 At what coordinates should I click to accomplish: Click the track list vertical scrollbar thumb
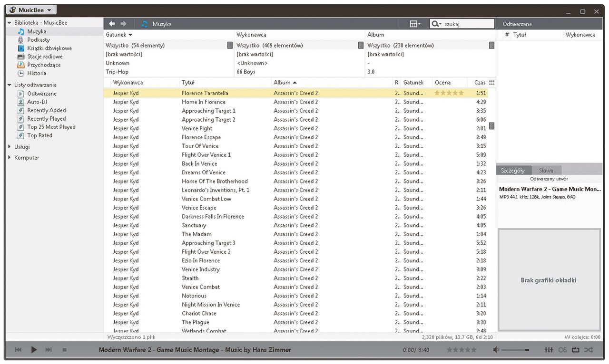coord(491,126)
